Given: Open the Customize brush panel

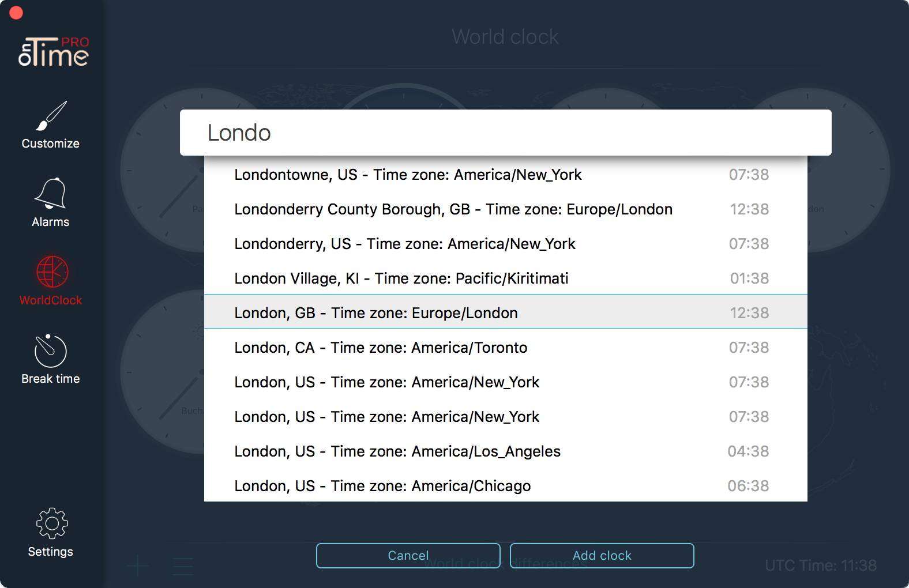Looking at the screenshot, I should (51, 125).
